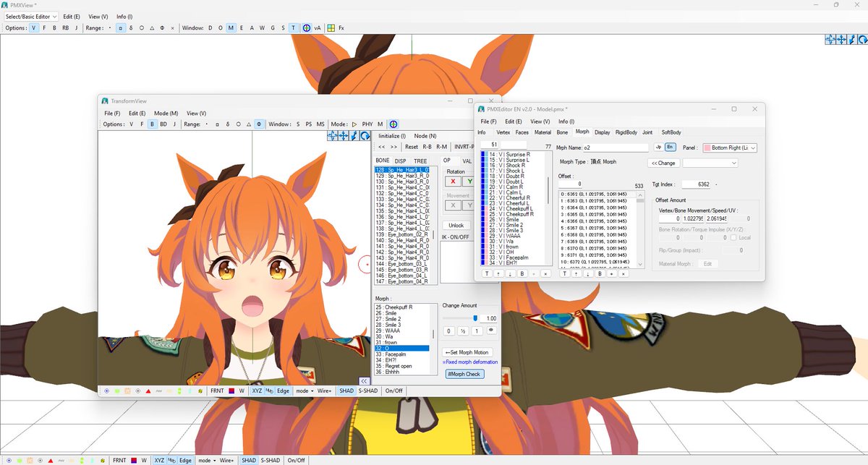Open the Info (I) menu in PMXEditor
868x465 pixels.
coord(566,121)
